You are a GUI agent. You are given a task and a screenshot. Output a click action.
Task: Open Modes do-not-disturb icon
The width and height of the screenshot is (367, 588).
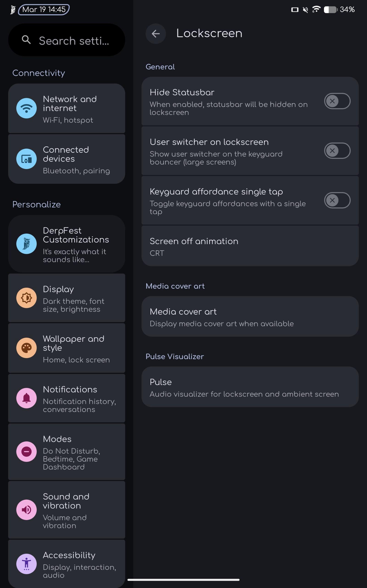coord(26,451)
